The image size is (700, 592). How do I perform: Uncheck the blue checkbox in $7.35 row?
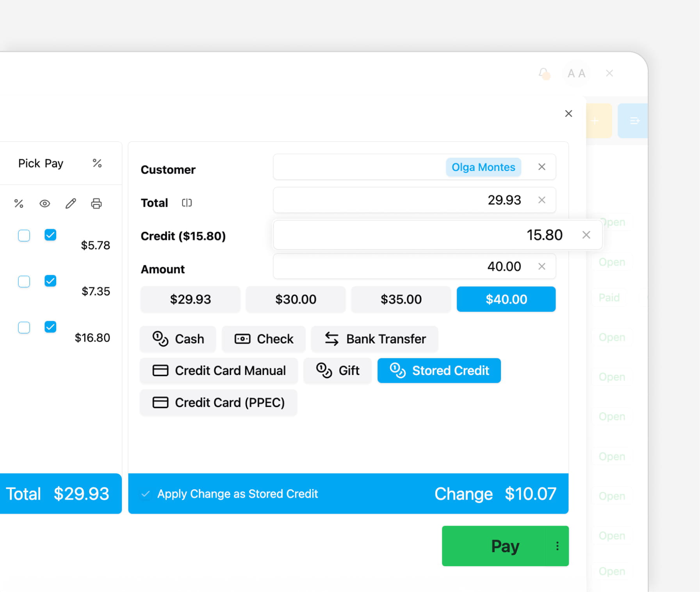50,281
